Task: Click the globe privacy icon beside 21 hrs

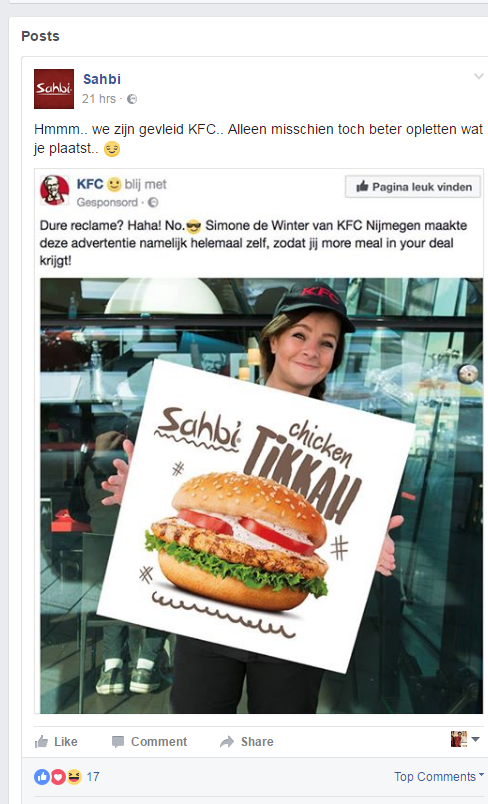Action: [x=132, y=99]
